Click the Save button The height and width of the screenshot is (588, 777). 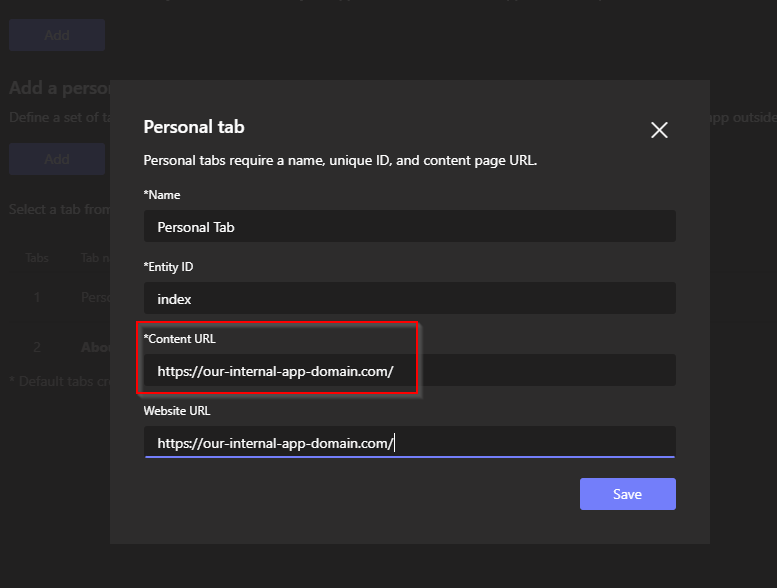[x=627, y=494]
